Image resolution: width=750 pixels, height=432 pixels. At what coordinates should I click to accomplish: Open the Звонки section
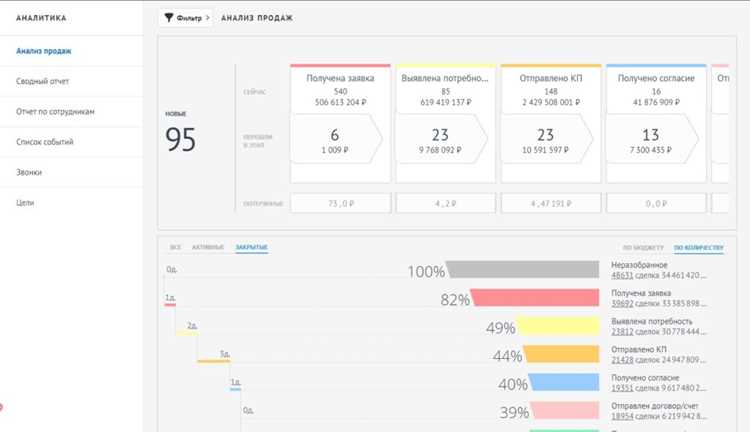[29, 172]
